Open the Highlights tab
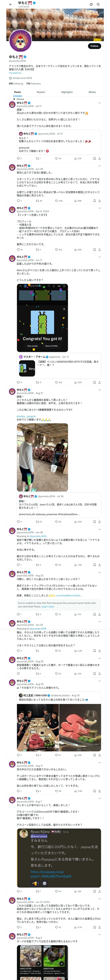This screenshot has width=110, height=980. click(x=67, y=92)
